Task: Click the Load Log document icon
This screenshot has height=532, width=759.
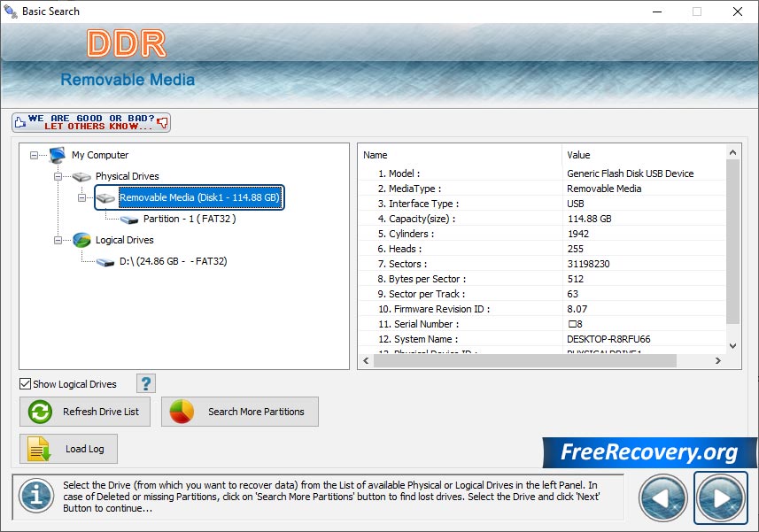Action: 39,449
